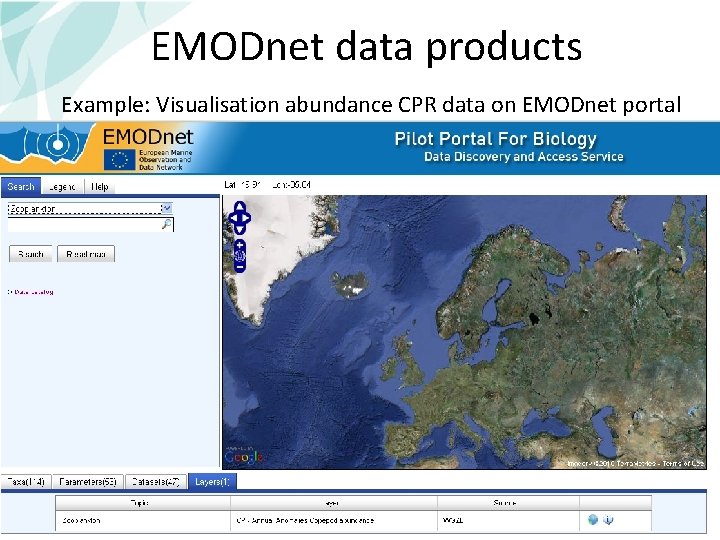The height and width of the screenshot is (540, 720).
Task: Show layer on map globe icon
Action: [x=593, y=520]
